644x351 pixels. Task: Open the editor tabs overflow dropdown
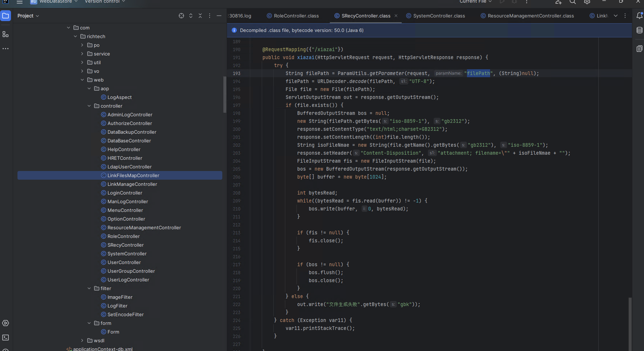coord(616,16)
